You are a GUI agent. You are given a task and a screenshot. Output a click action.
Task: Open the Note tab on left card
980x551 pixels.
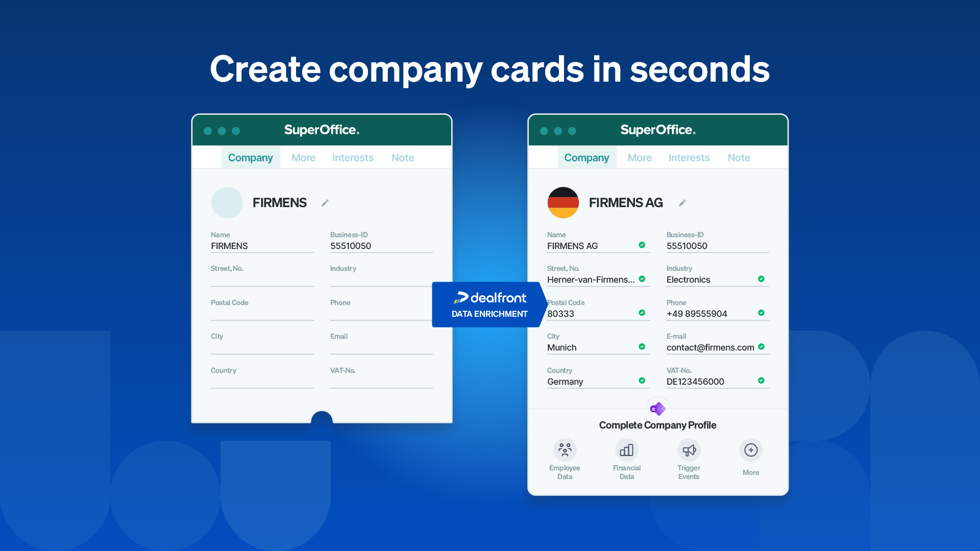pyautogui.click(x=402, y=158)
